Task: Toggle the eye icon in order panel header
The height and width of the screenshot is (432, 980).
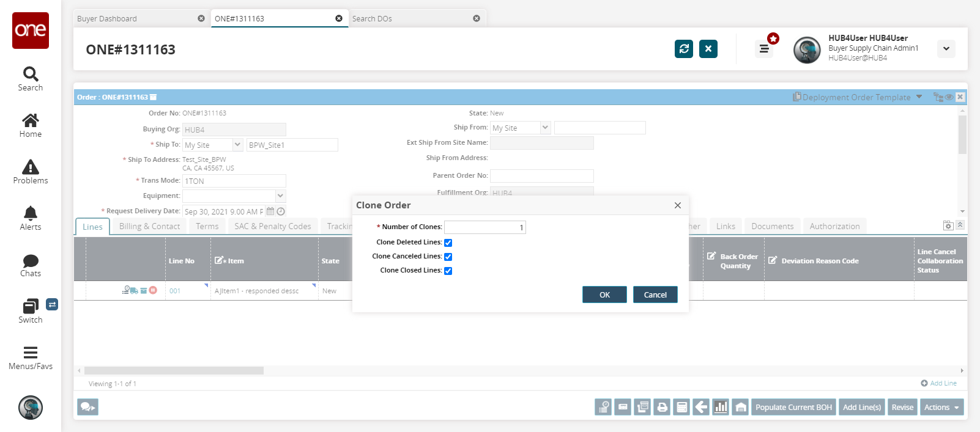Action: coord(949,97)
